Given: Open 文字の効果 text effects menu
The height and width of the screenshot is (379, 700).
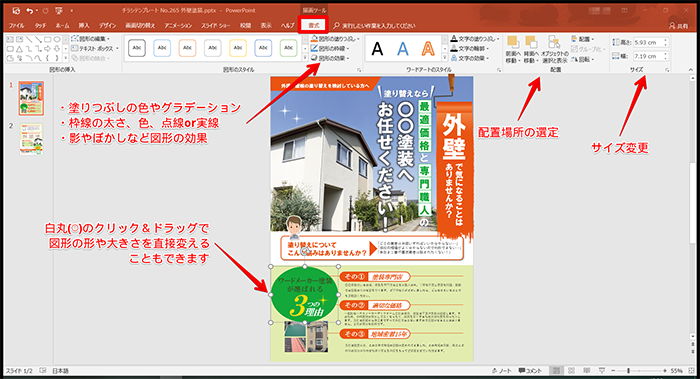Looking at the screenshot, I should click(x=471, y=58).
